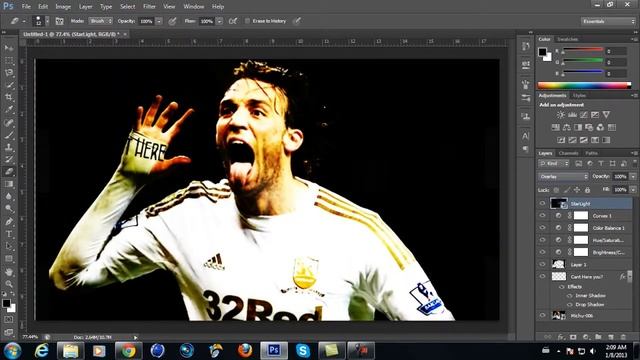640x360 pixels.
Task: Select the Brush tool in toolbox
Action: (9, 135)
